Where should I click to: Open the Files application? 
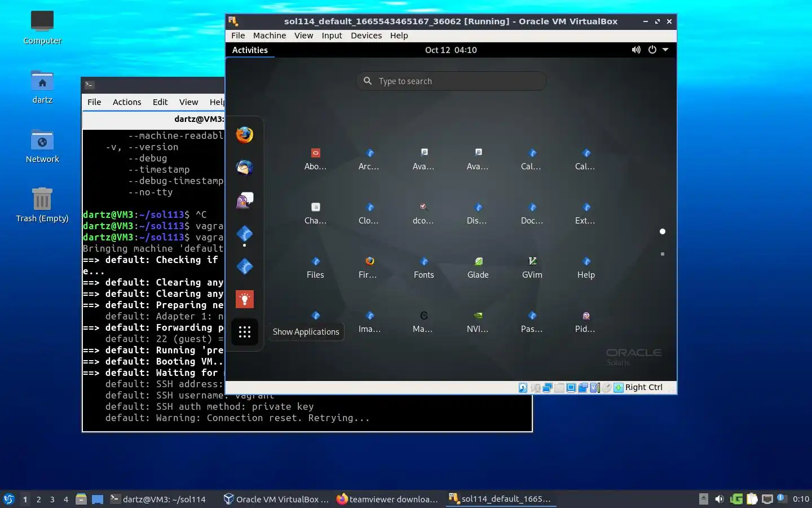(315, 268)
